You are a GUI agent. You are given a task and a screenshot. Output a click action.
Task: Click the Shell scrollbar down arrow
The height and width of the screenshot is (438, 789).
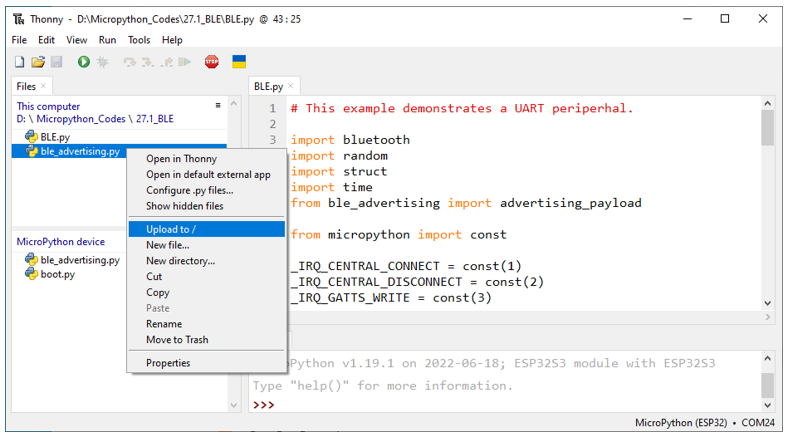tap(767, 405)
